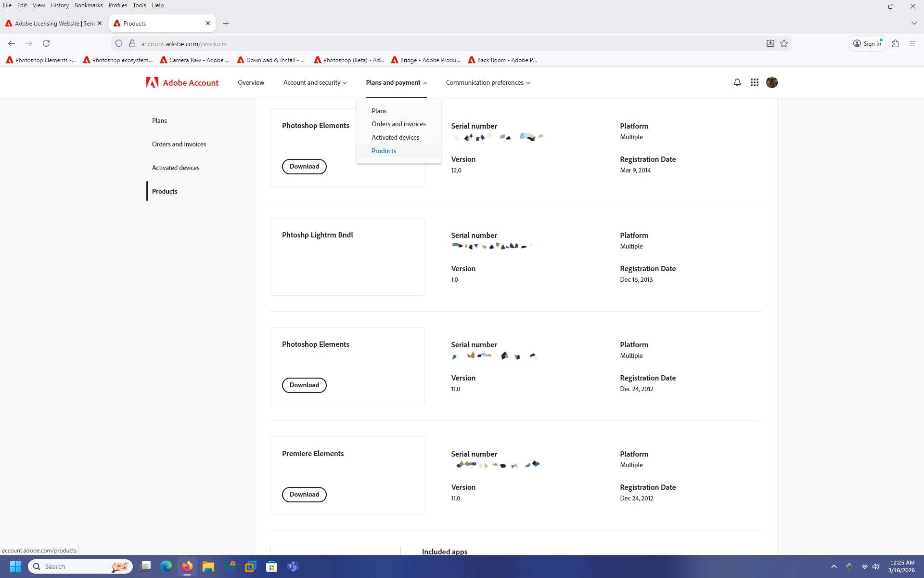Select Orders and invoices in dropdown menu

pyautogui.click(x=398, y=124)
